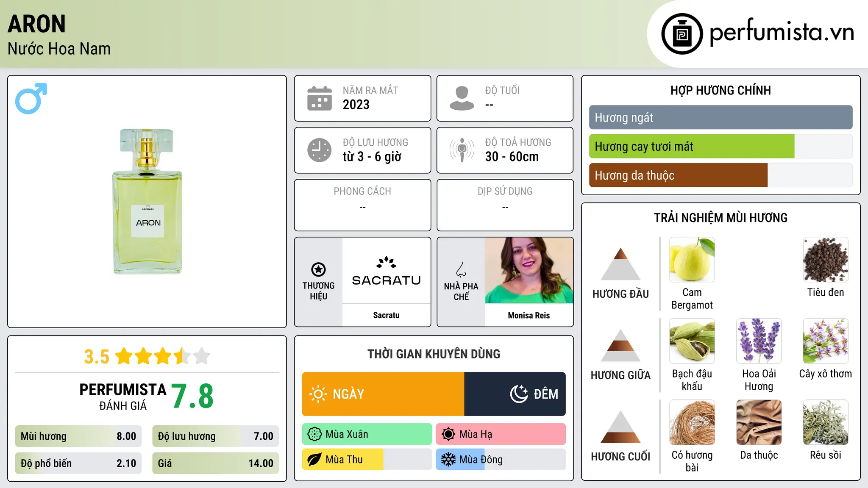The image size is (868, 488).
Task: Click the Nước Hoa Nam subtitle
Action: click(x=59, y=49)
